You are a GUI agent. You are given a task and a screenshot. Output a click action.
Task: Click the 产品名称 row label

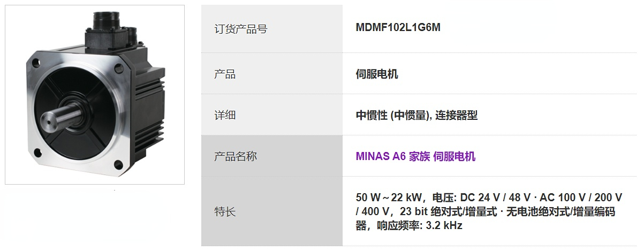click(x=236, y=156)
